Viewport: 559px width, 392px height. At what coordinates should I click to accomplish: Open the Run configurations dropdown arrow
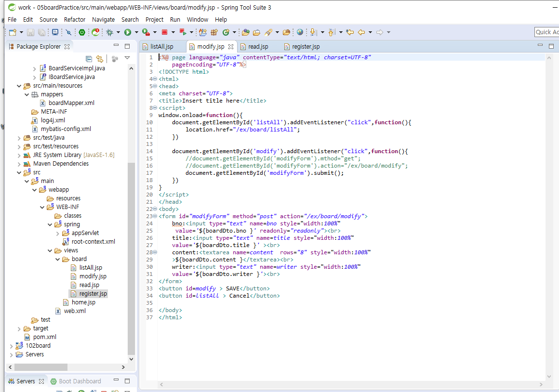pos(136,32)
